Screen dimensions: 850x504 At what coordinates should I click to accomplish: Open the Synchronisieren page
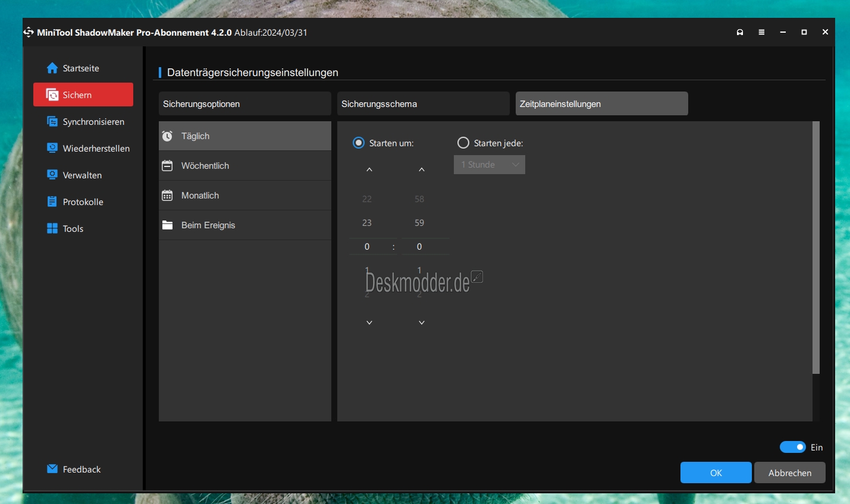point(83,121)
